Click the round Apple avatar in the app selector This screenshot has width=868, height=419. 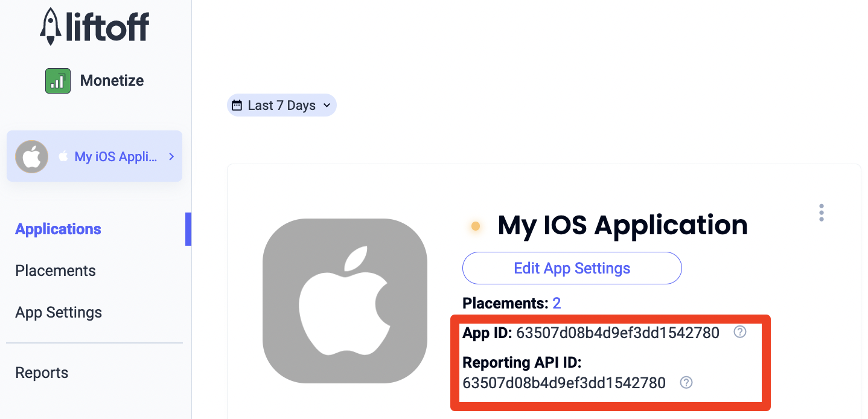tap(31, 157)
